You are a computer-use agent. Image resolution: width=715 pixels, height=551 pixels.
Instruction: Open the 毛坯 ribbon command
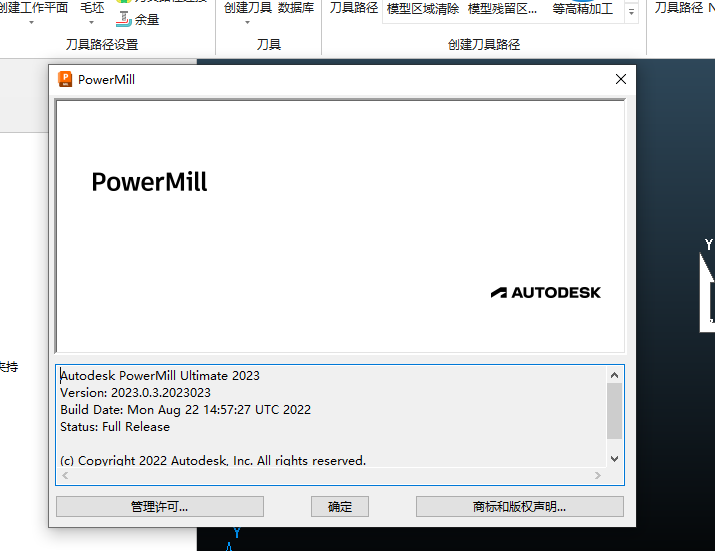pos(92,7)
